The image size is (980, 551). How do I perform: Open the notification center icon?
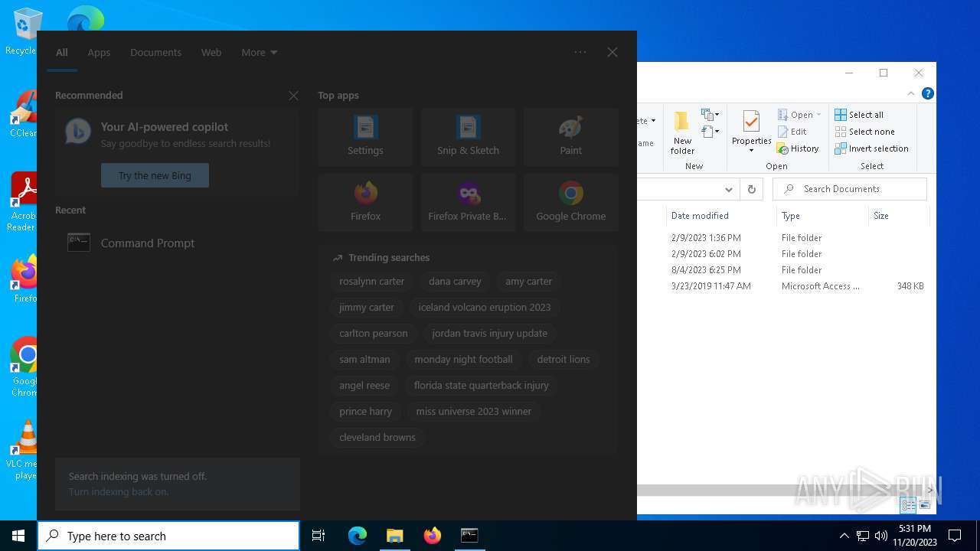pyautogui.click(x=955, y=536)
